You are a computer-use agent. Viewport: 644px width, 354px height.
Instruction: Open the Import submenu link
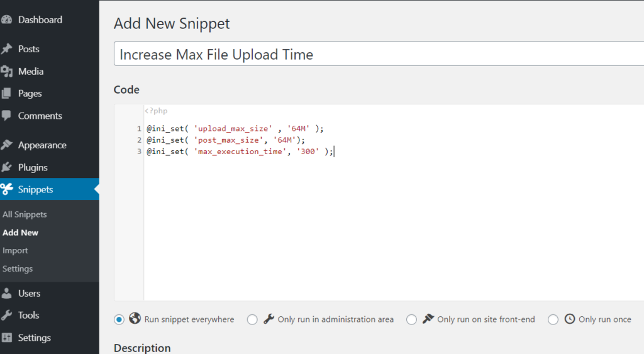15,250
